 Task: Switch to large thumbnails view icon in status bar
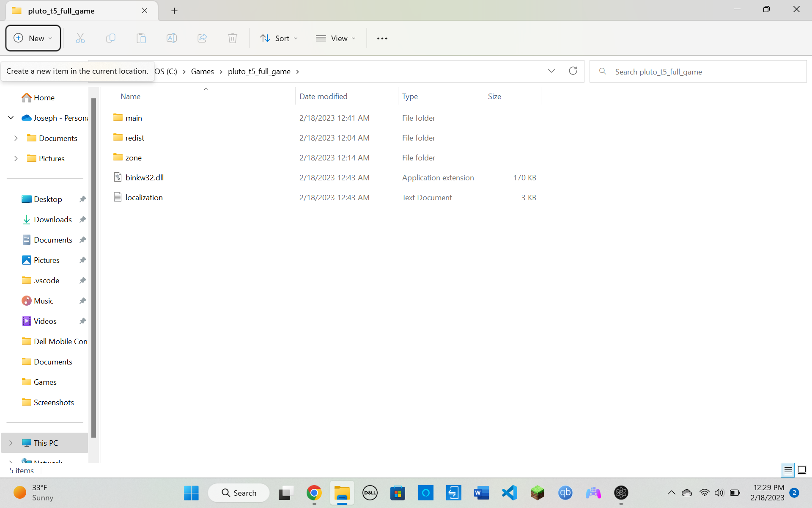pos(802,470)
